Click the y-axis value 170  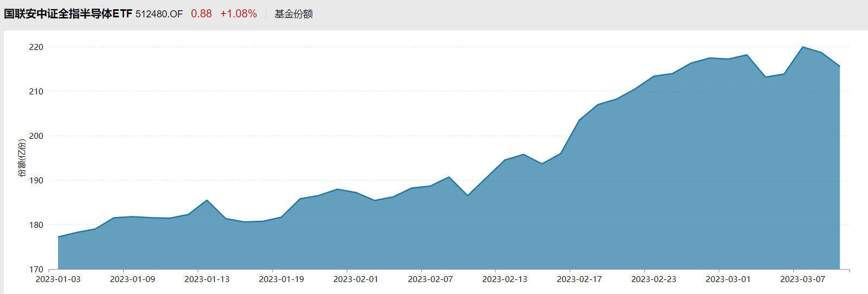36,270
